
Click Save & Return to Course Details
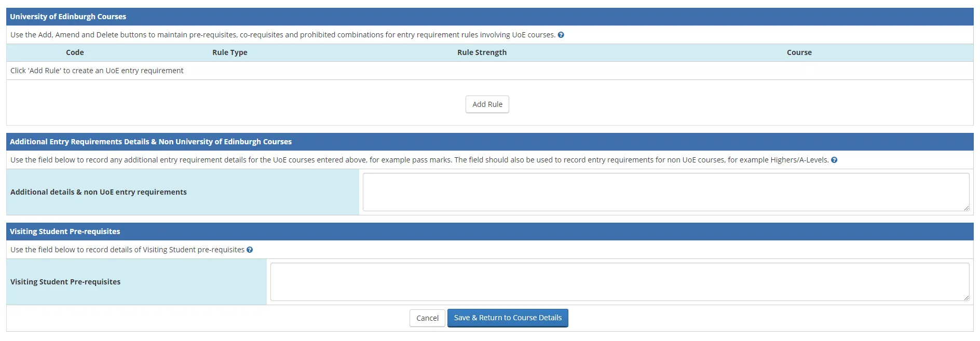pyautogui.click(x=508, y=318)
